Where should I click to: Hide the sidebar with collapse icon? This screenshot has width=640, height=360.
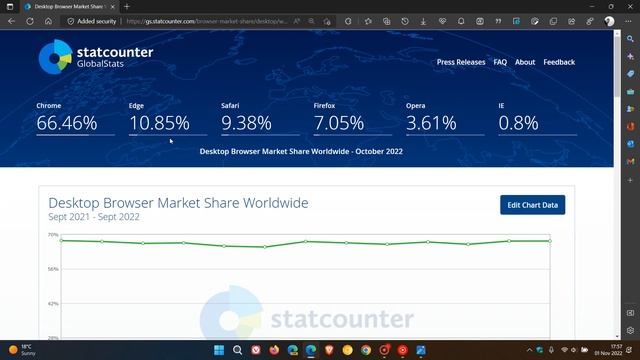[x=631, y=313]
